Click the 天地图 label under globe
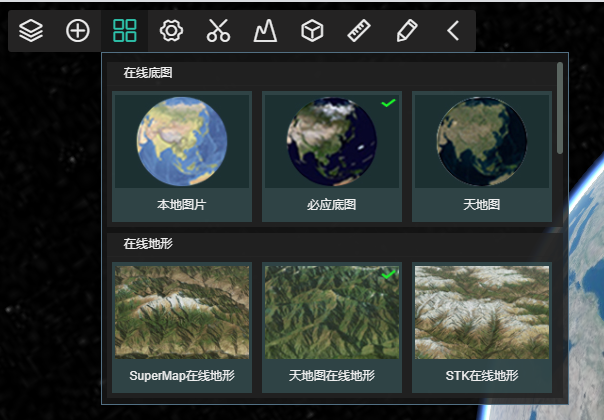Image resolution: width=604 pixels, height=420 pixels. tap(482, 205)
